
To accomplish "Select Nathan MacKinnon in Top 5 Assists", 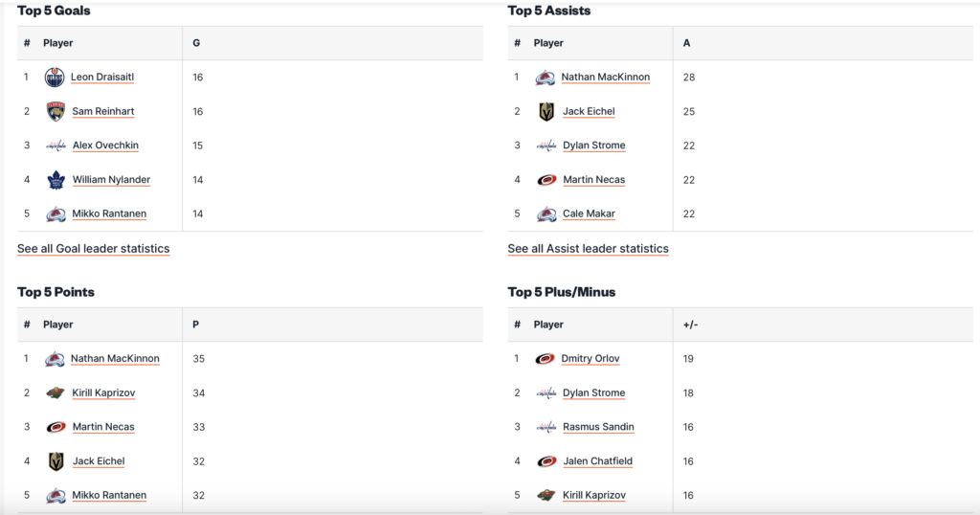I will click(605, 78).
